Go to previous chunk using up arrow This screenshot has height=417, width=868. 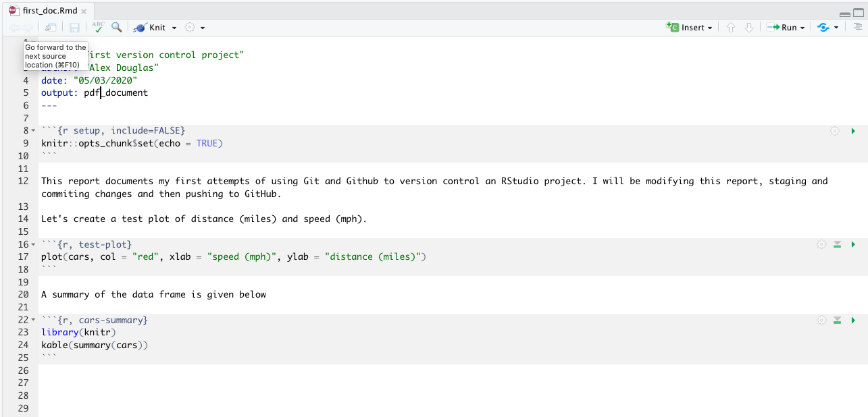tap(731, 28)
